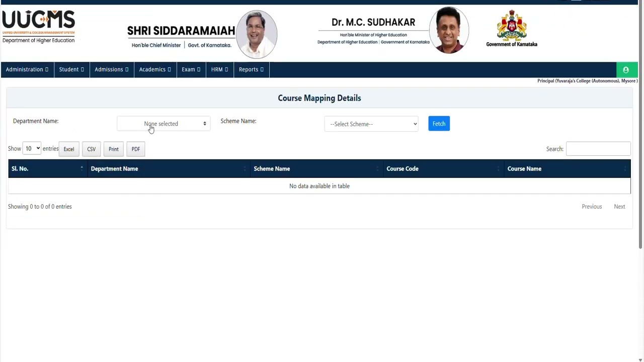644x362 pixels.
Task: Expand the Department Name dropdown
Action: (164, 124)
